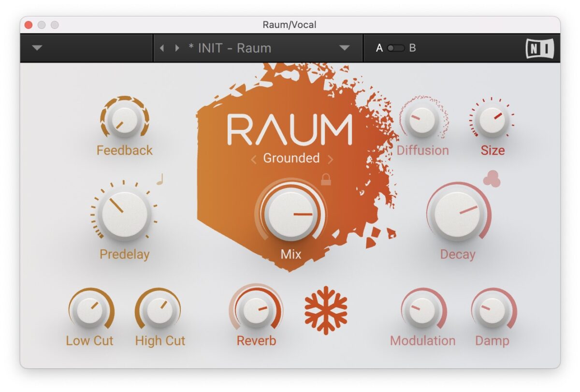This screenshot has width=580, height=392.
Task: Open the top-left plugin menu arrow
Action: 36,48
